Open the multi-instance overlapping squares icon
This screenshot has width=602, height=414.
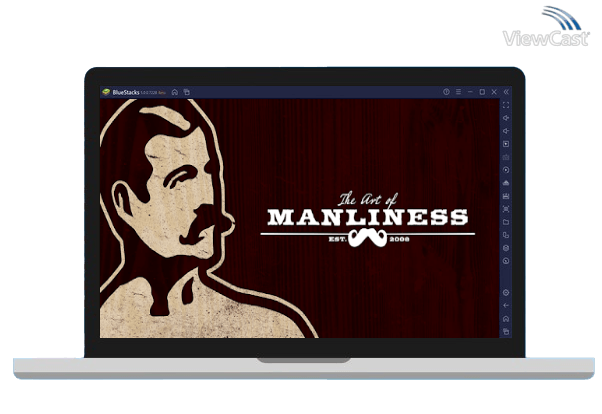coord(506,235)
